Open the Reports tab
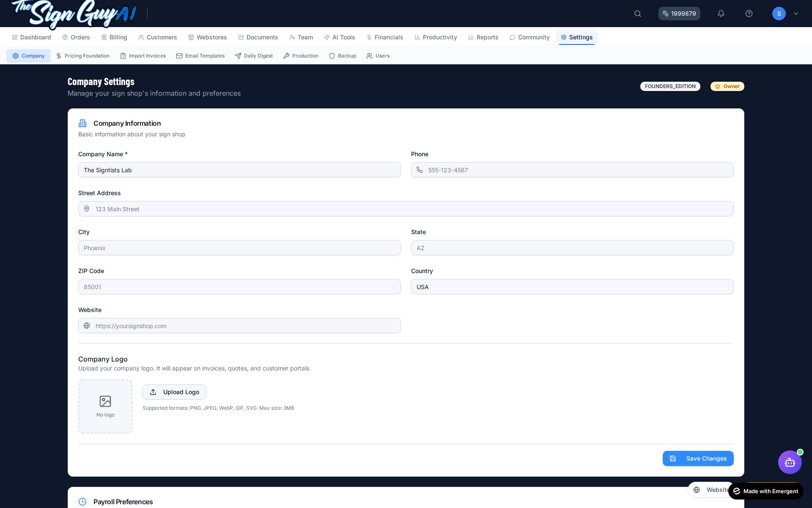 [x=483, y=37]
